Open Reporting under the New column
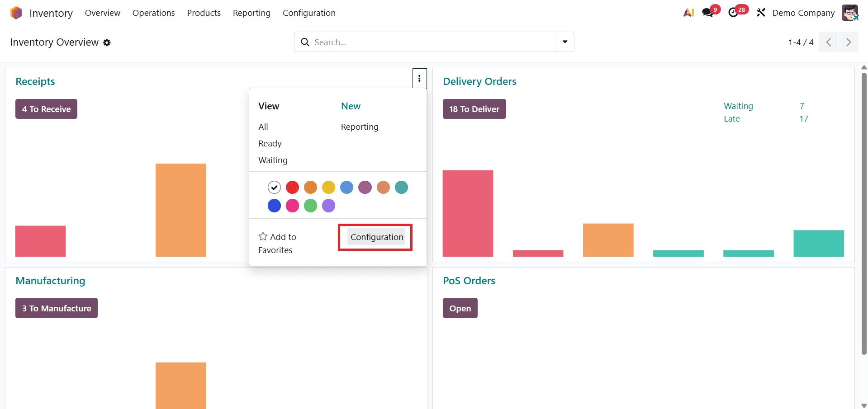Image resolution: width=868 pixels, height=409 pixels. (x=359, y=127)
